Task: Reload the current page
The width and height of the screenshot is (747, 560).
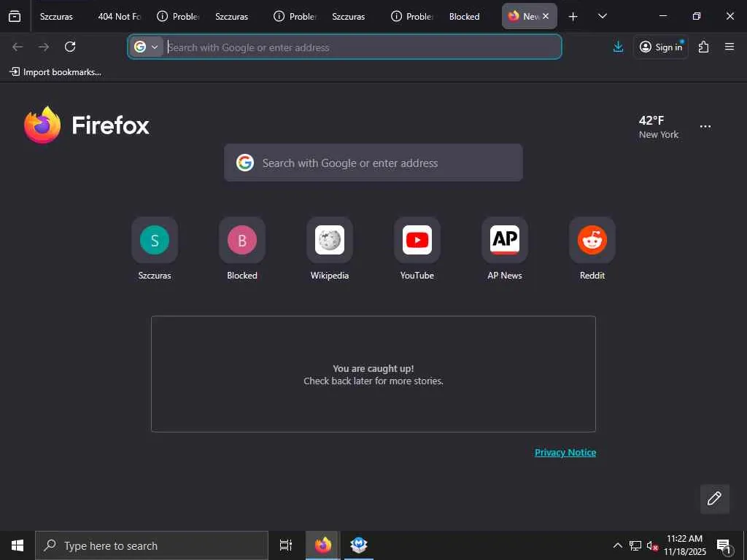Action: click(70, 47)
